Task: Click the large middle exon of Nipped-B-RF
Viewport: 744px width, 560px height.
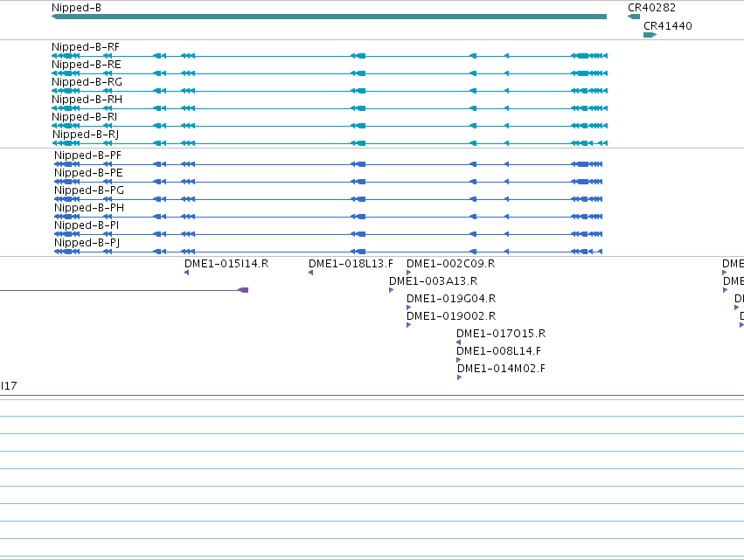Action: pos(360,56)
